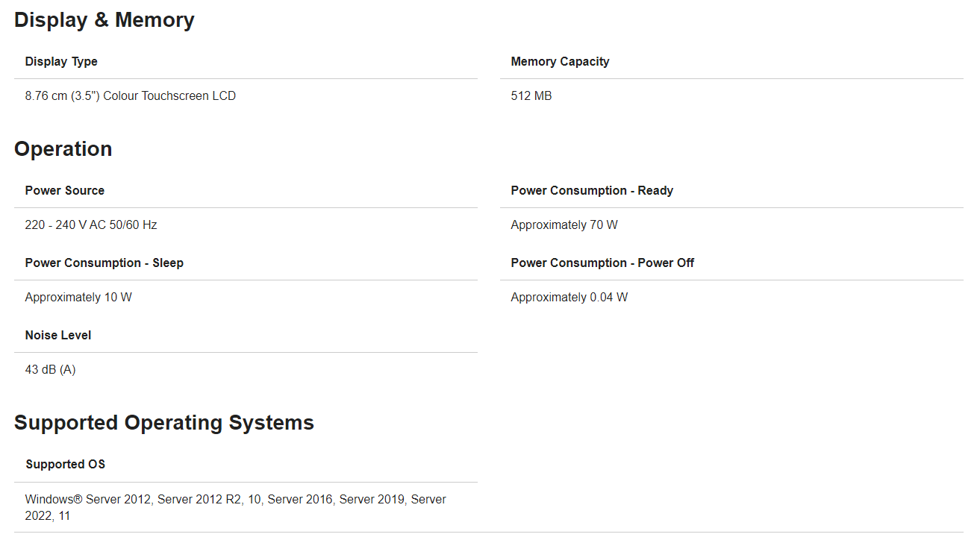Click the Noise Level label
Image resolution: width=980 pixels, height=540 pixels.
pos(57,335)
